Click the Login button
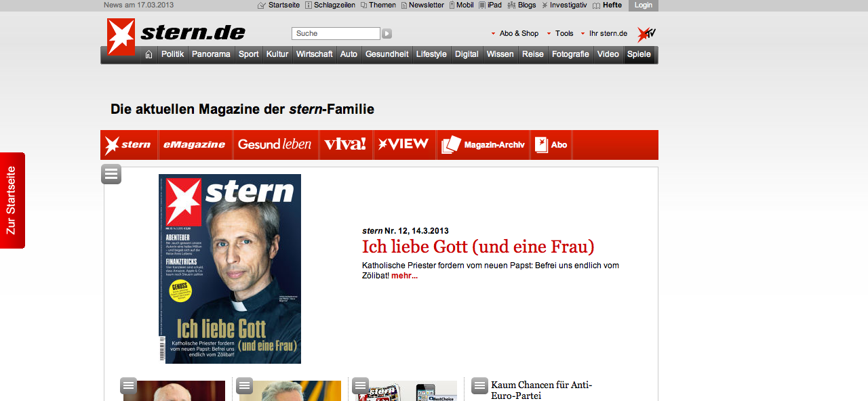 coord(644,5)
